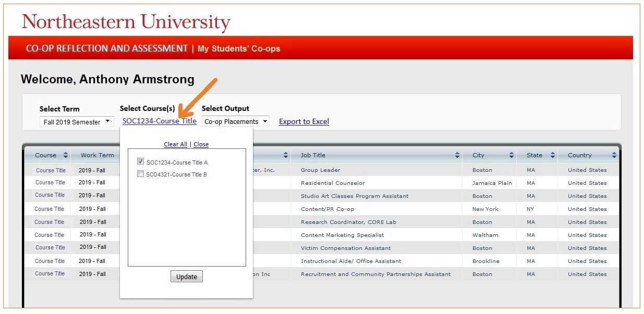Sort table by Course column arrows
The height and width of the screenshot is (314, 644).
pos(66,155)
